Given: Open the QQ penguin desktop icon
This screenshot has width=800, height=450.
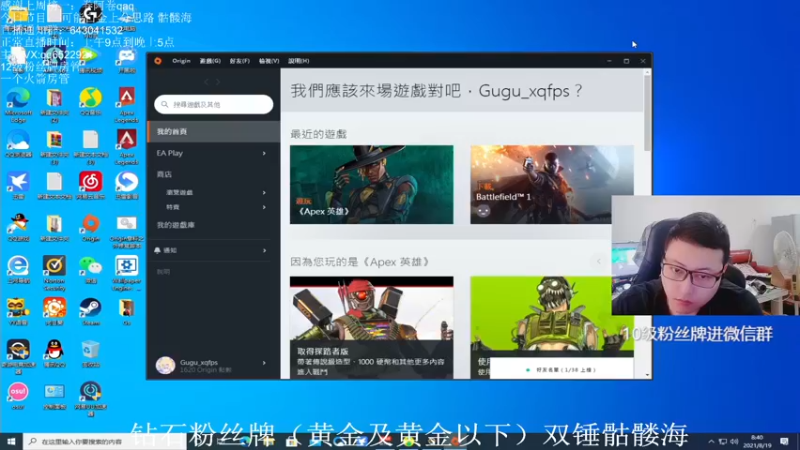Looking at the screenshot, I should pos(54,354).
